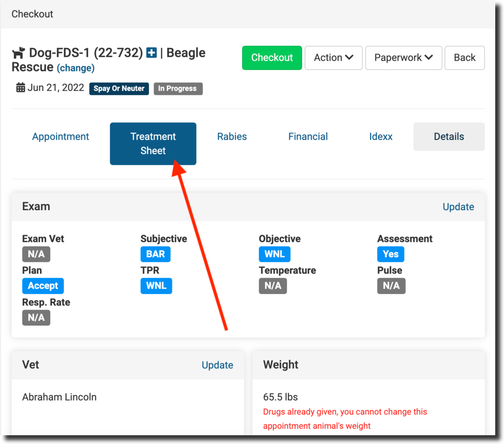Viewport: 504px width, 444px height.
Task: Click the BAR badge under Subjective
Action: pyautogui.click(x=155, y=254)
